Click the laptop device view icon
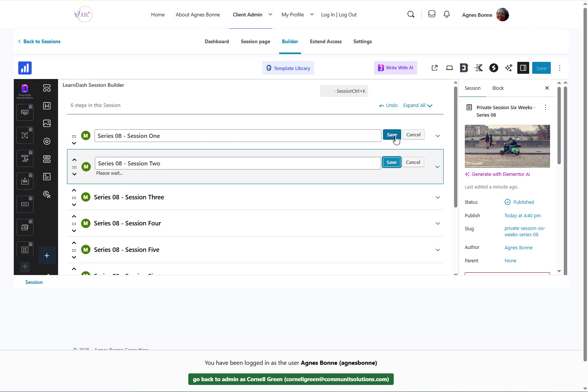The height and width of the screenshot is (392, 588). [x=449, y=68]
